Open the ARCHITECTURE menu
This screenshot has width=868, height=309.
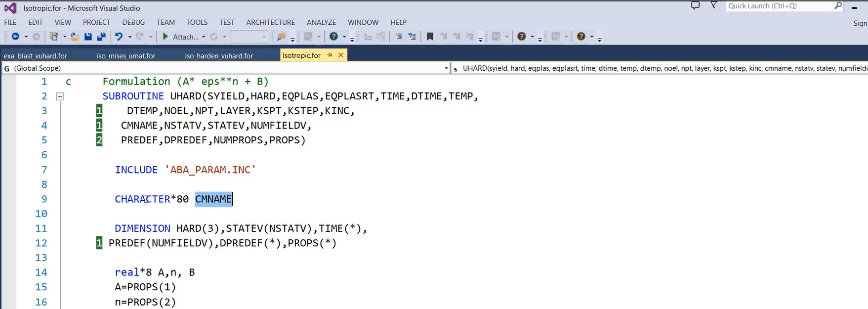(x=271, y=22)
